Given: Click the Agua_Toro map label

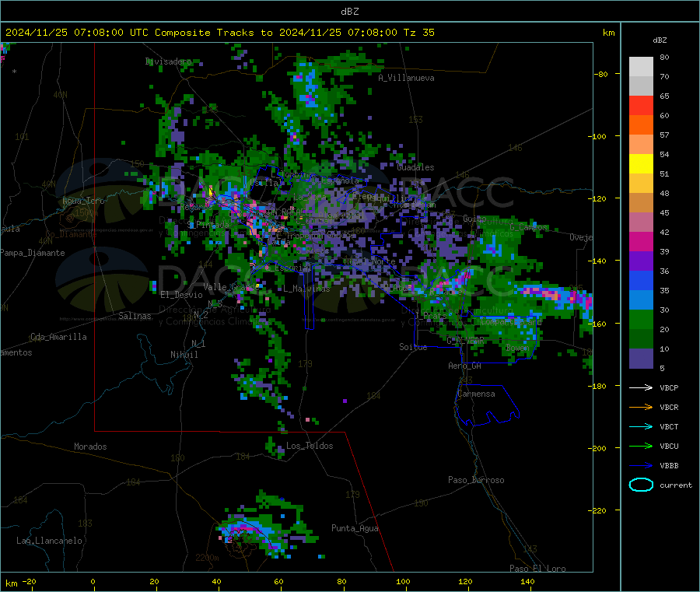Looking at the screenshot, I should (x=83, y=201).
